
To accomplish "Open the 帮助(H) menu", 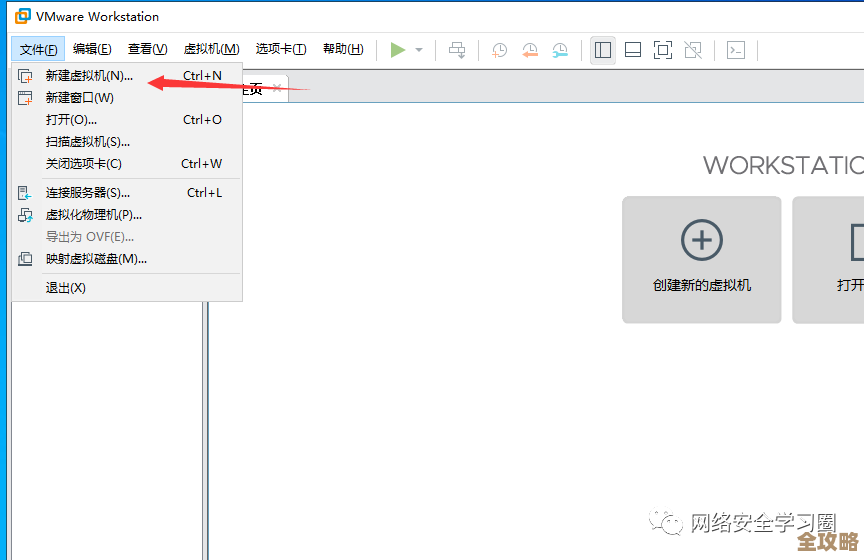I will pyautogui.click(x=343, y=50).
